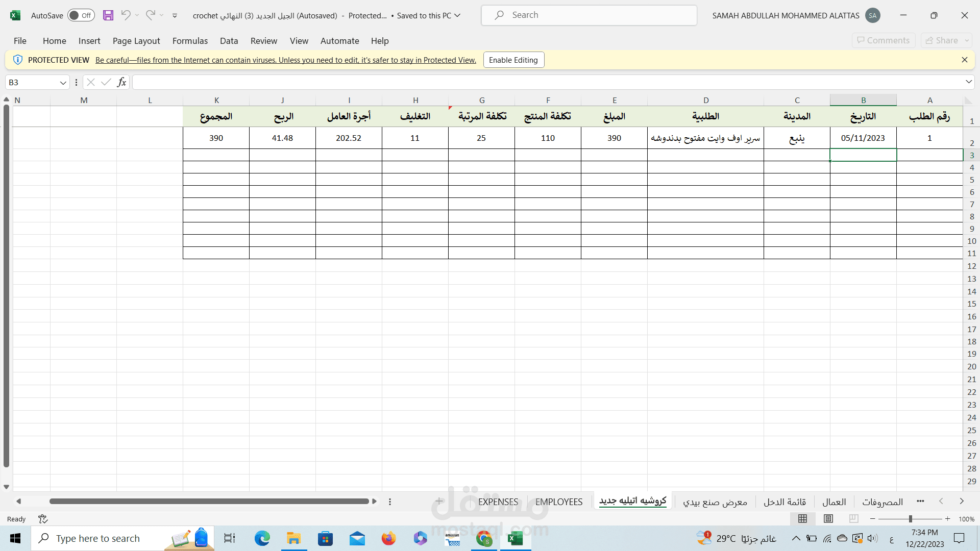Switch to EXPENSES sheet tab

(498, 502)
